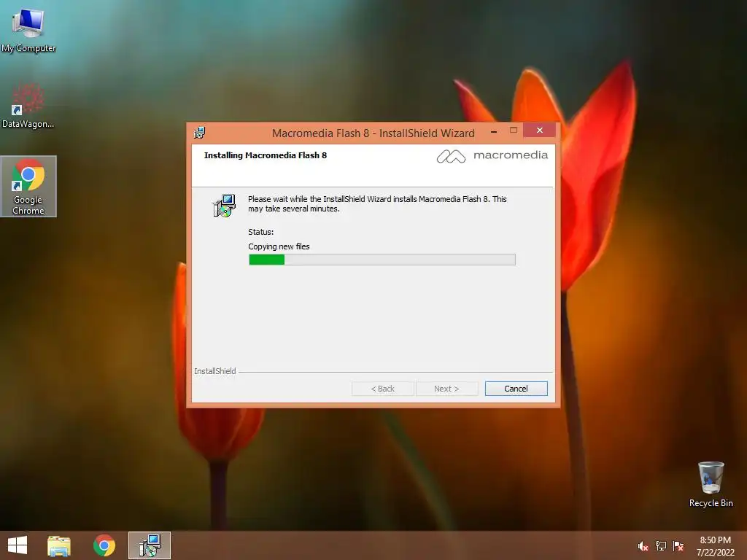The image size is (747, 560).
Task: Click the installer icon in the title bar
Action: (200, 133)
